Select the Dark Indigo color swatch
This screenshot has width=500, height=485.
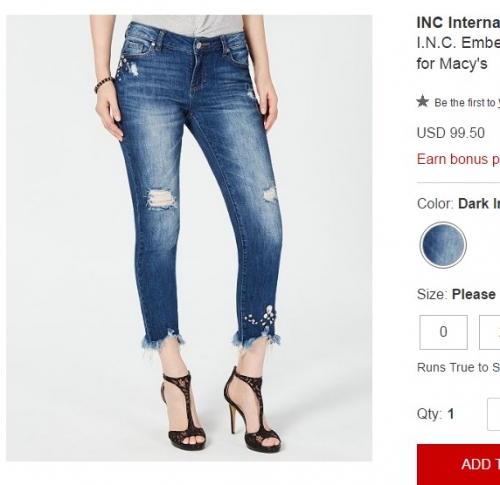pyautogui.click(x=443, y=245)
